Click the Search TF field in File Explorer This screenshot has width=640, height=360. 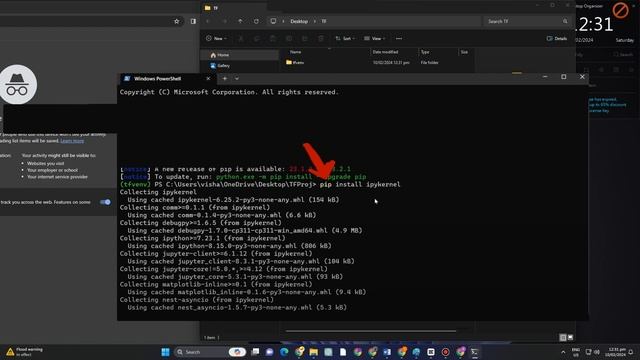[x=527, y=21]
